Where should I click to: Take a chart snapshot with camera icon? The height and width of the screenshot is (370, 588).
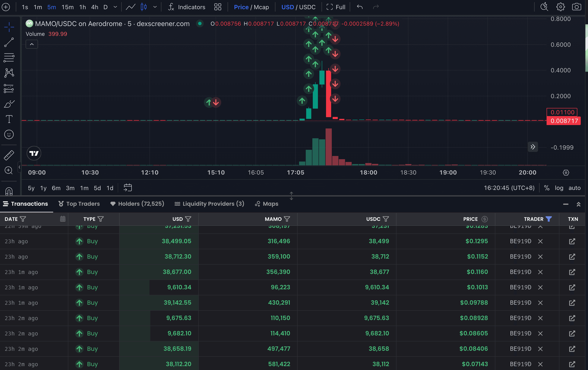[576, 7]
